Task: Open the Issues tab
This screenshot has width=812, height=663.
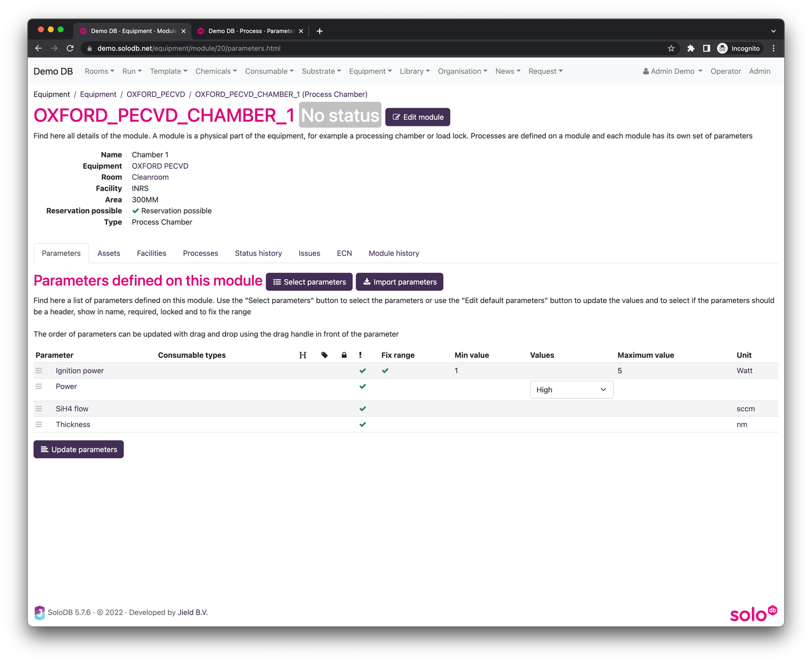Action: pyautogui.click(x=309, y=253)
